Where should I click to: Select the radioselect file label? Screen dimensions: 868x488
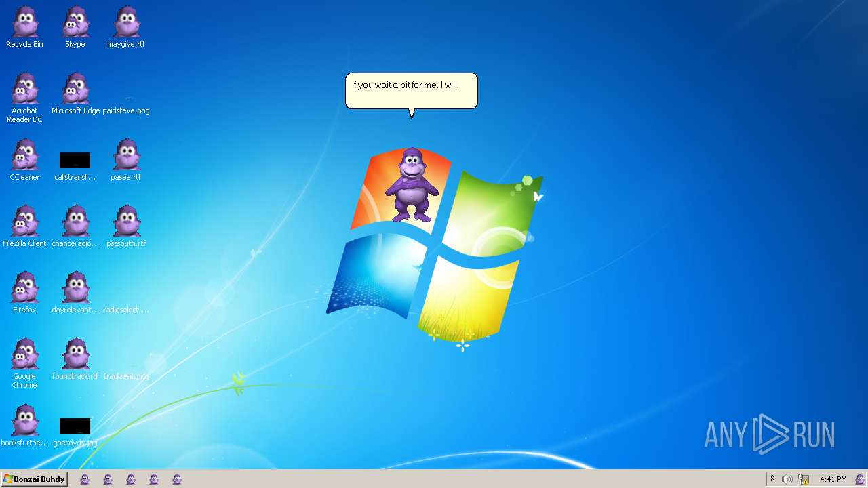point(126,310)
